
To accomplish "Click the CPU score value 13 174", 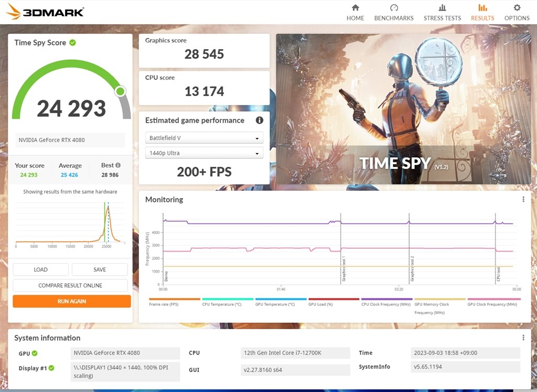I will (x=204, y=91).
